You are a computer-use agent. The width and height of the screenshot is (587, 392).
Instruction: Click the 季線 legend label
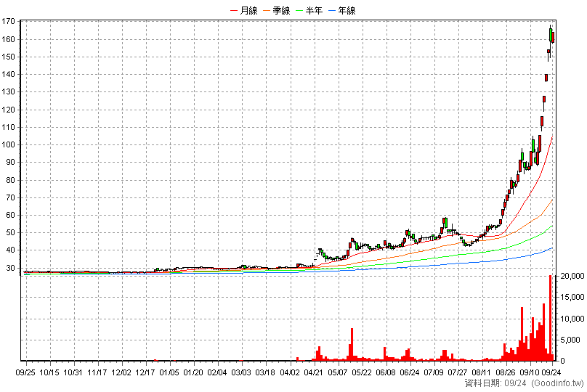(282, 10)
